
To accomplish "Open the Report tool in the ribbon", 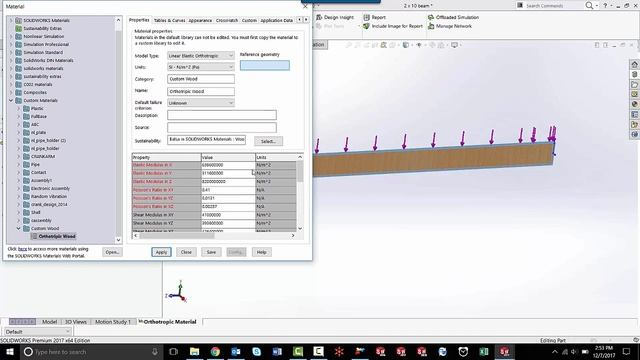I will 374,18.
